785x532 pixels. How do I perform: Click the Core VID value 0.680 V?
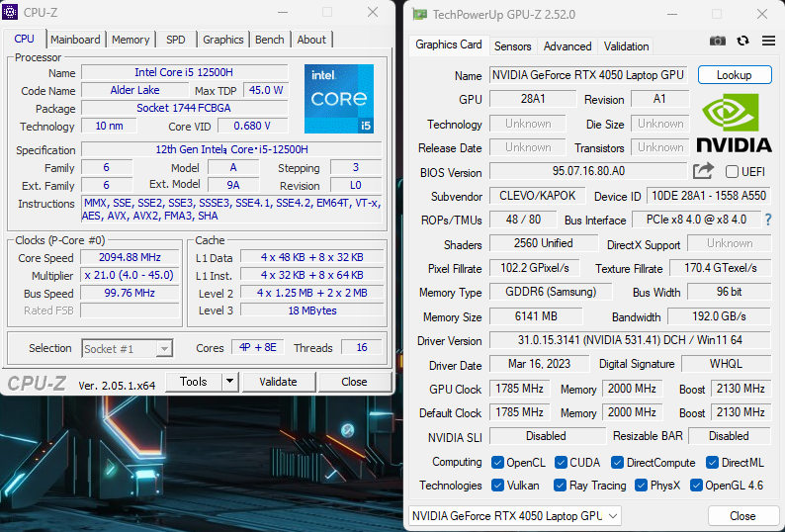click(x=252, y=126)
